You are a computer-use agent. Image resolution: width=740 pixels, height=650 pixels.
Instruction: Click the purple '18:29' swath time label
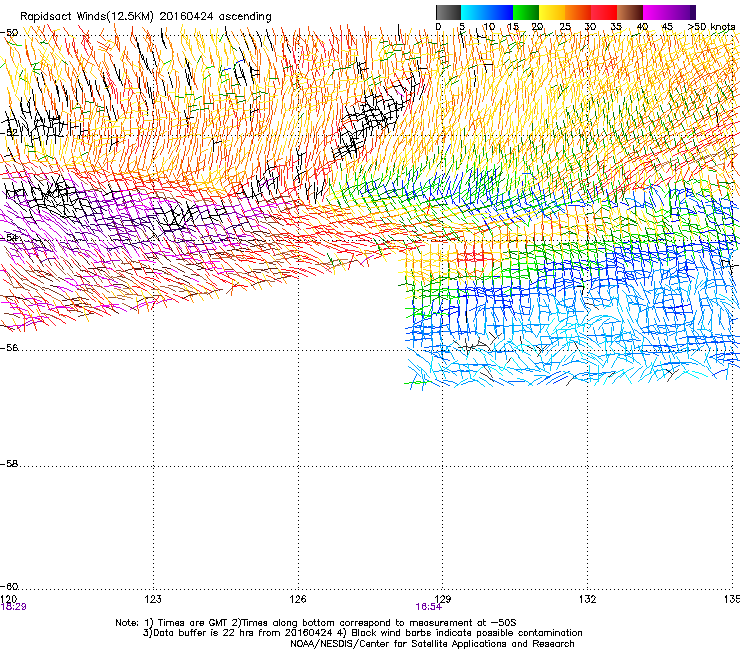(13, 607)
